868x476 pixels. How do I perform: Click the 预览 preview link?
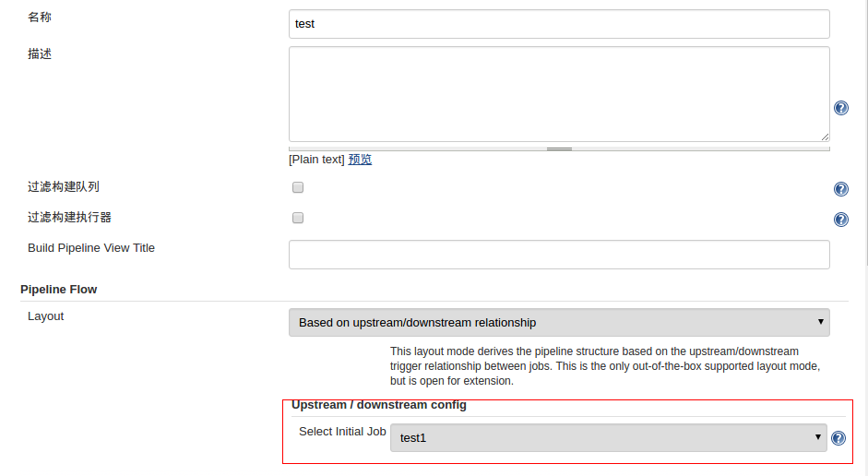point(360,160)
